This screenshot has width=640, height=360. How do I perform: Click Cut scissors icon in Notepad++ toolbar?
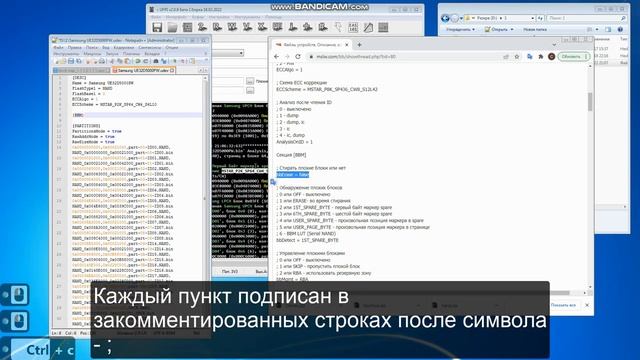click(112, 61)
